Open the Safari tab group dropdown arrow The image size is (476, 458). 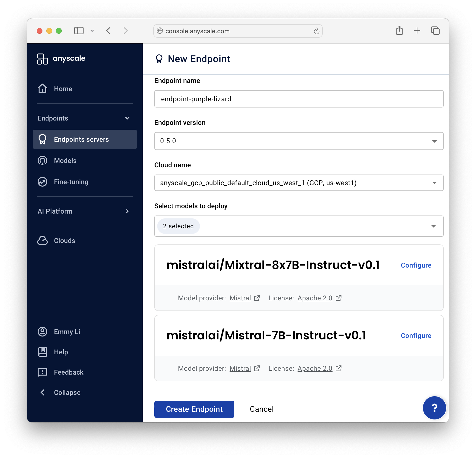coord(92,31)
